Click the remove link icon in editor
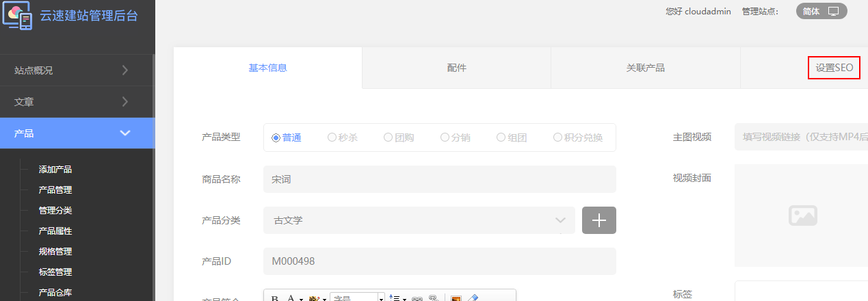This screenshot has width=868, height=301. (433, 299)
